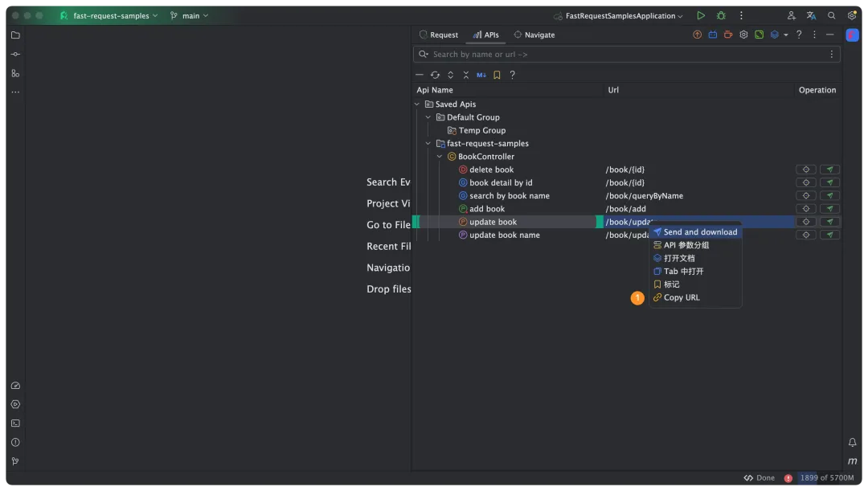Screen dimensions: 868x491
Task: Click the red error indicator in status bar
Action: point(788,477)
